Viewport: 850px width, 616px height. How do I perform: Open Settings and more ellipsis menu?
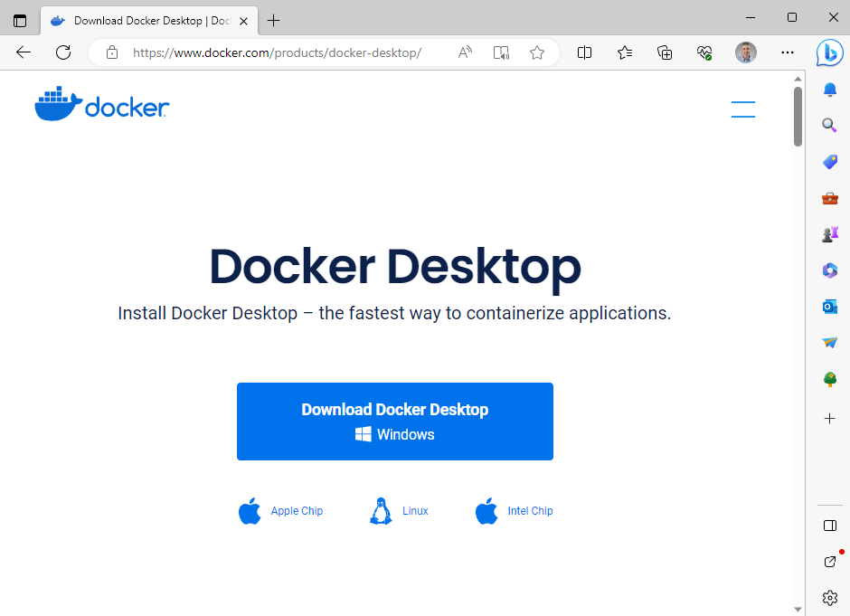(x=787, y=52)
